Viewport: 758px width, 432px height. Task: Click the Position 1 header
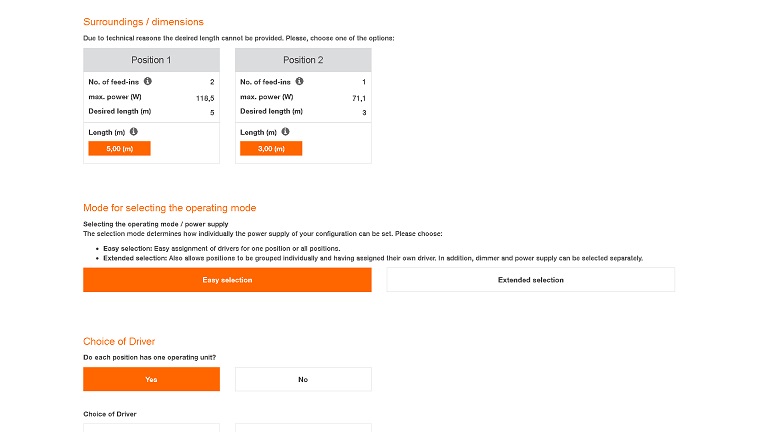[x=151, y=60]
